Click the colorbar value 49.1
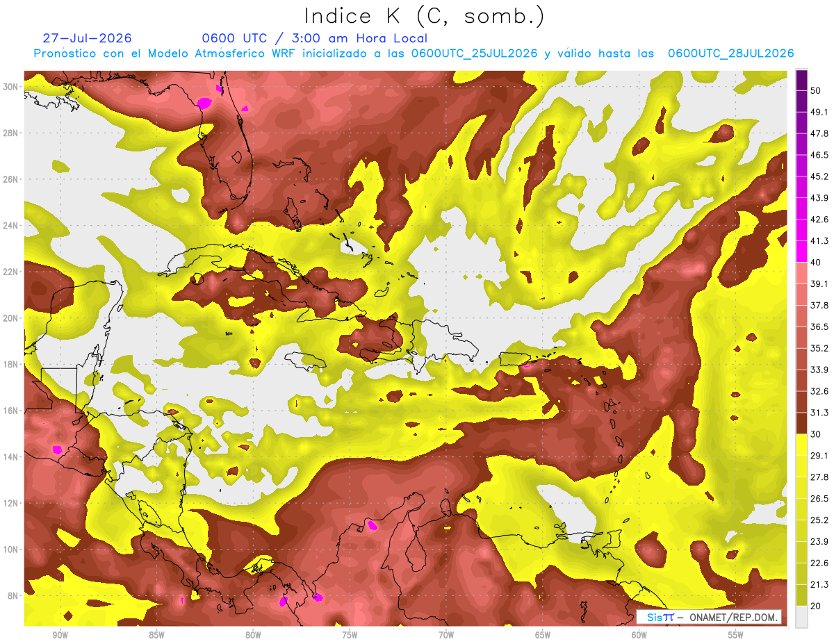 (x=819, y=111)
